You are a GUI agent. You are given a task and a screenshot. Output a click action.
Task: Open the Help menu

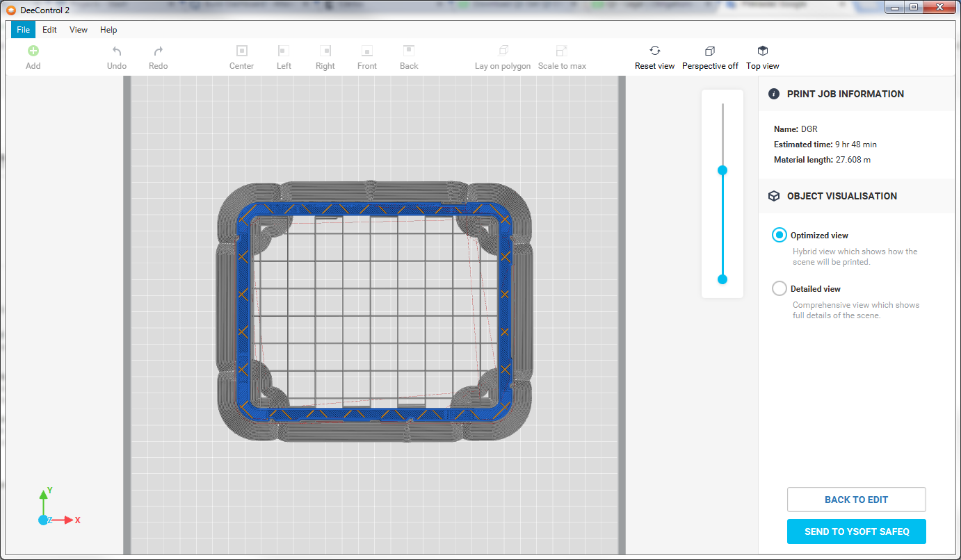(108, 30)
